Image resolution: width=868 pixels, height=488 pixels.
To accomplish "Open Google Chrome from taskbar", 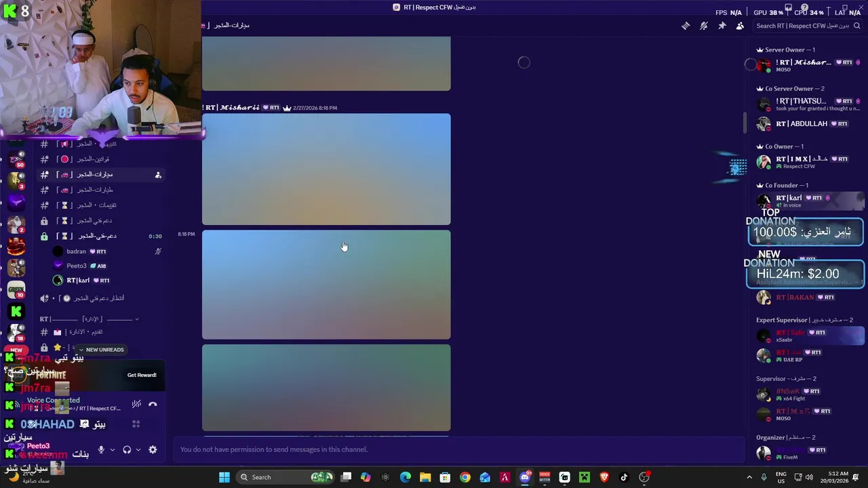I will (465, 477).
